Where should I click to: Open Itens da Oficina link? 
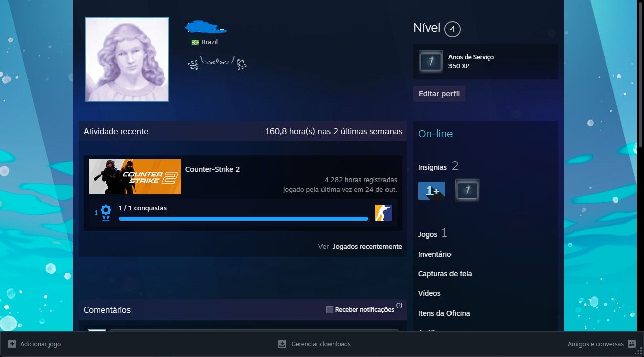click(x=444, y=313)
